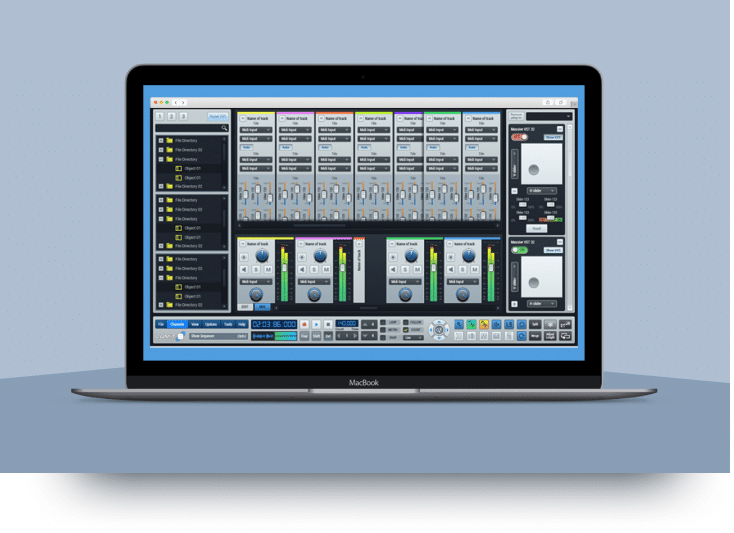Switch to browser tab 2
This screenshot has width=734, height=533.
[170, 117]
